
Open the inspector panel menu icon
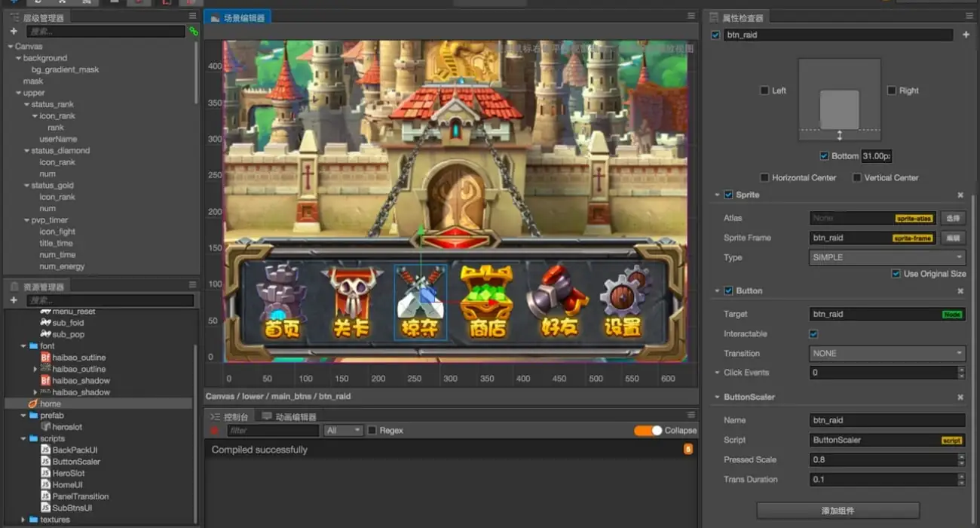click(969, 16)
